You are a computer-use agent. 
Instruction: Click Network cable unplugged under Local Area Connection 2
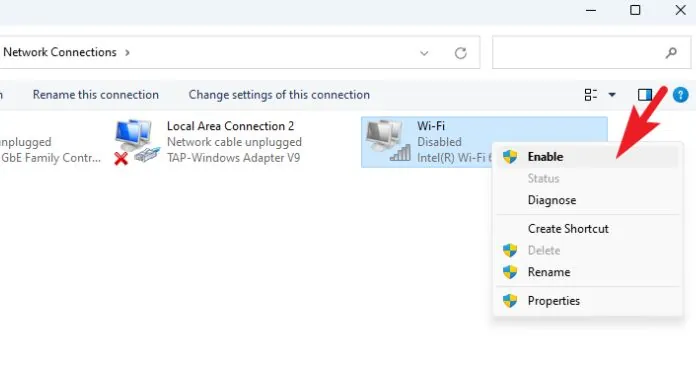[234, 142]
